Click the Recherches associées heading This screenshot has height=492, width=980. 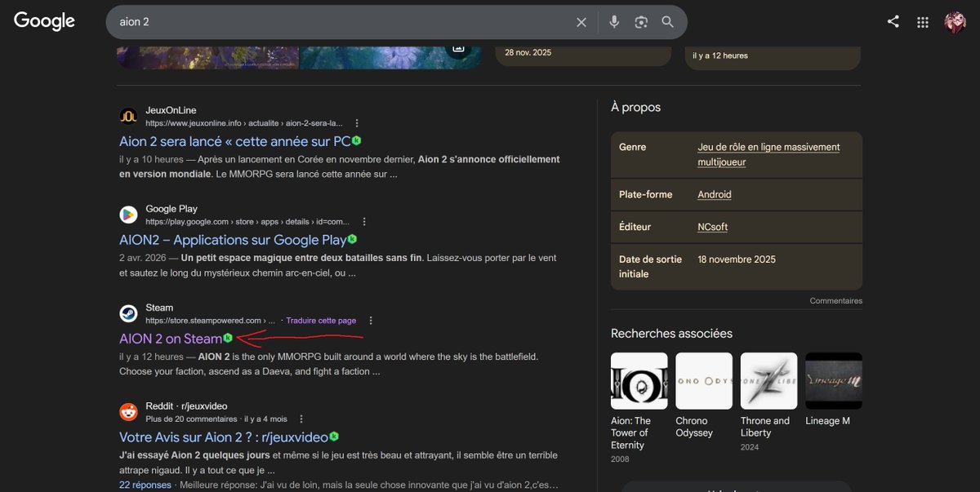point(671,334)
